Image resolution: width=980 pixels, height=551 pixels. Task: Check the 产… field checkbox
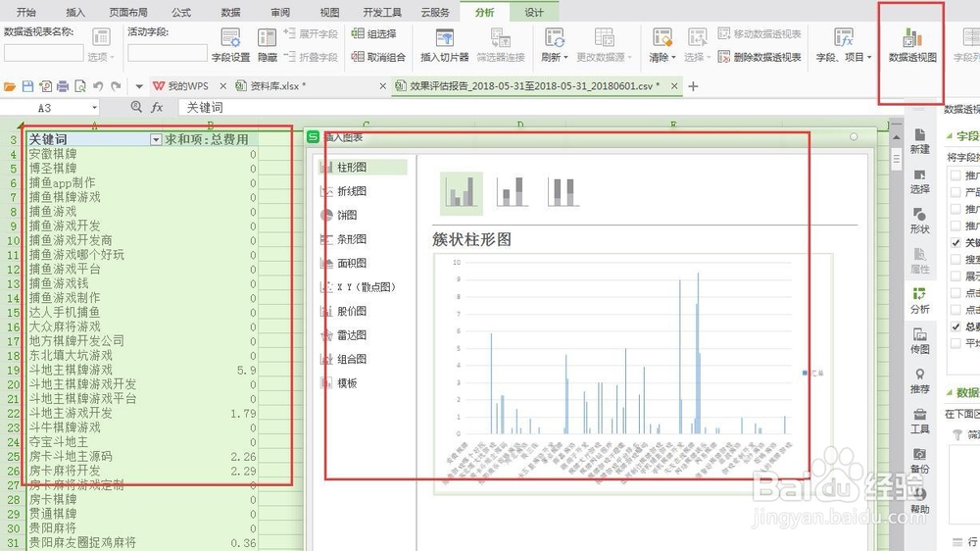[x=955, y=192]
